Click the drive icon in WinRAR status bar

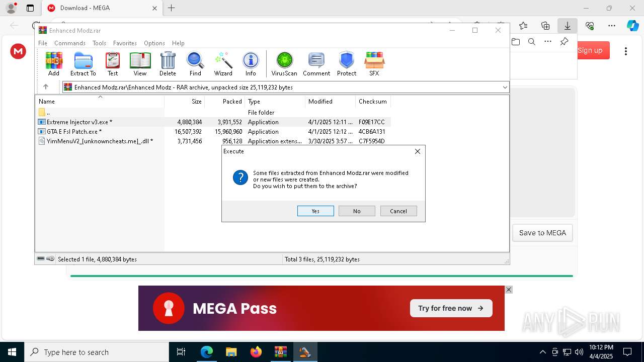point(41,259)
